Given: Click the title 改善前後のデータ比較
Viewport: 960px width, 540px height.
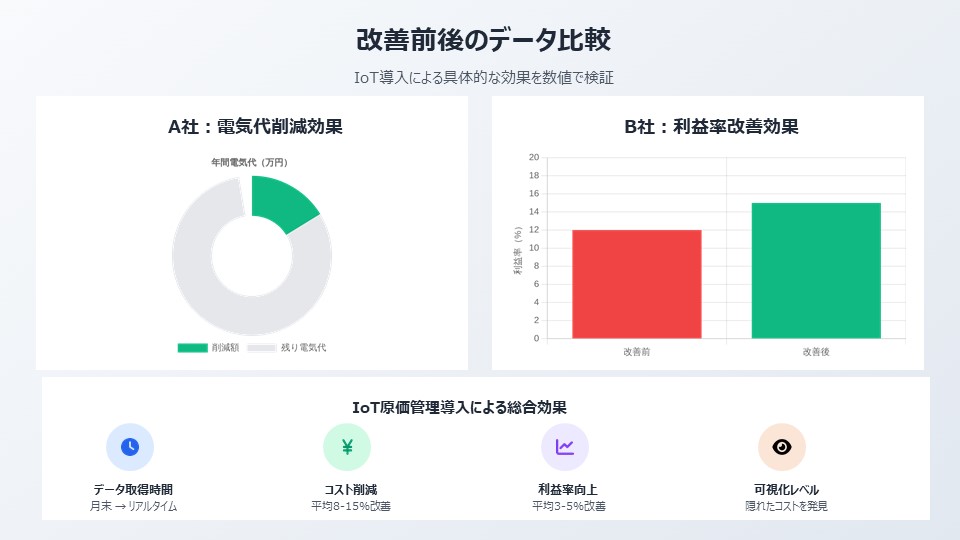Looking at the screenshot, I should click(483, 40).
